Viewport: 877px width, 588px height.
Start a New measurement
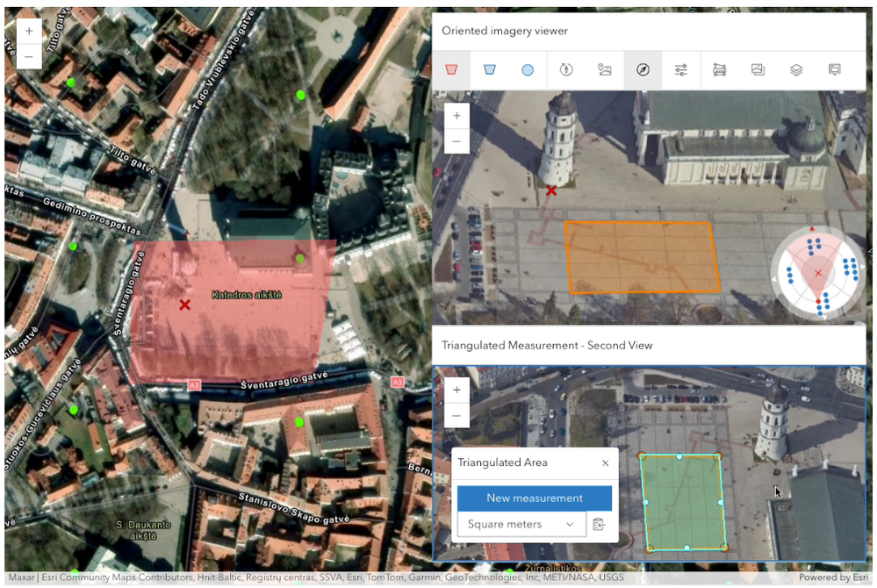tap(535, 498)
